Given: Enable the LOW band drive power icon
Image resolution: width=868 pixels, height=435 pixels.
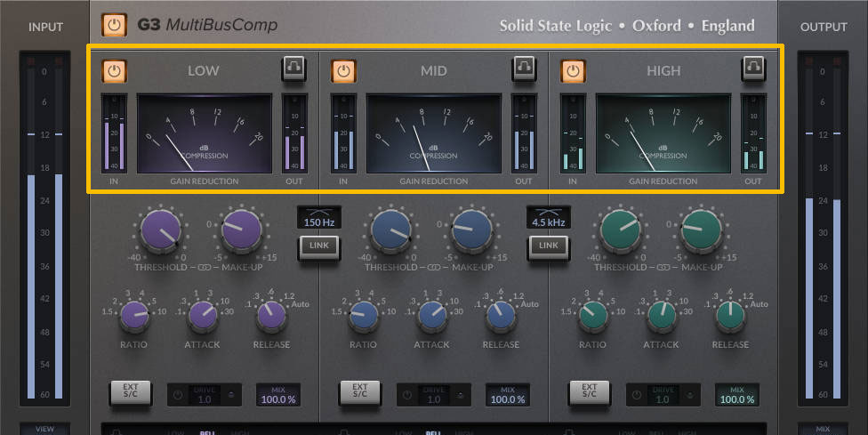Looking at the screenshot, I should tap(179, 394).
